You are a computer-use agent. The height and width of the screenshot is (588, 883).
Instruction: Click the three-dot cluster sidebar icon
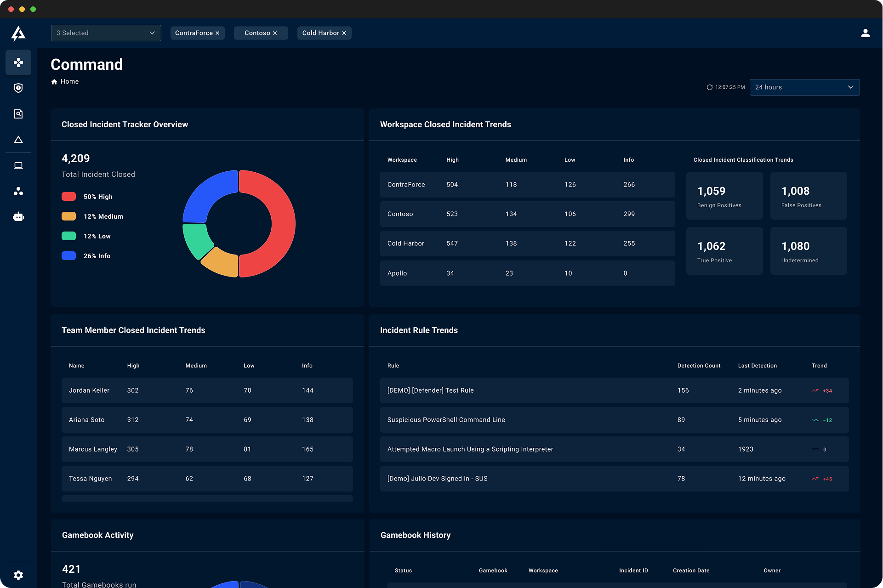click(x=18, y=191)
